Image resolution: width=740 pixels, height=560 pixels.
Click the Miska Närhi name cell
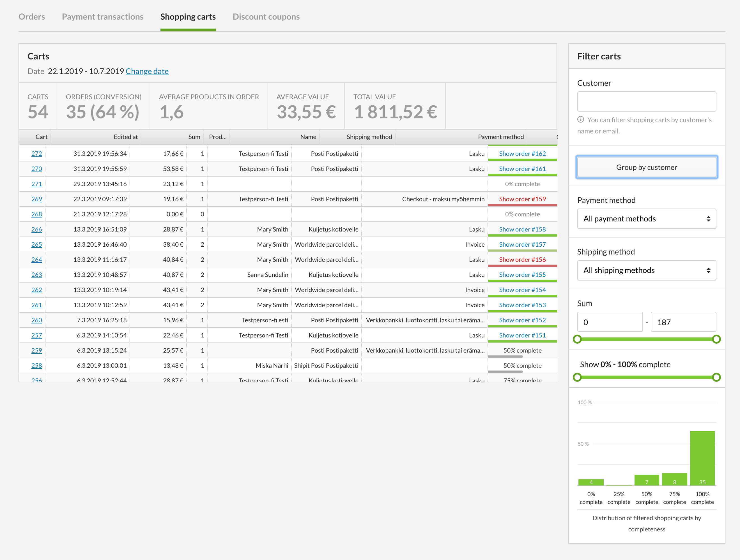click(272, 365)
